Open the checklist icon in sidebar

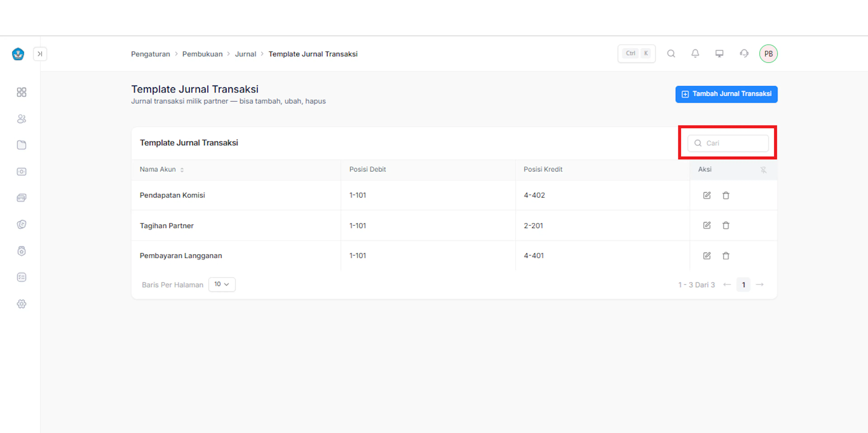point(21,277)
